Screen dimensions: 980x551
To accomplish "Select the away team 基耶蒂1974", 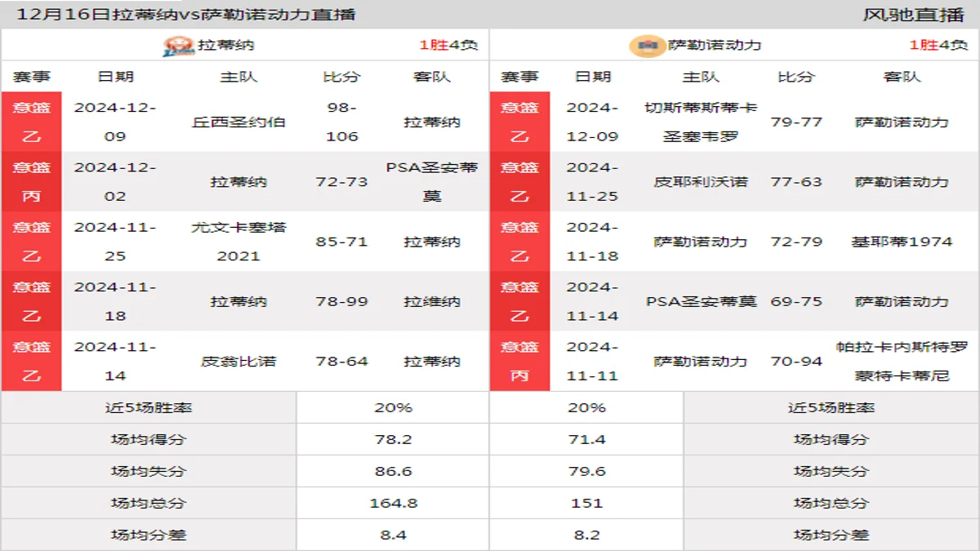I will pyautogui.click(x=902, y=242).
